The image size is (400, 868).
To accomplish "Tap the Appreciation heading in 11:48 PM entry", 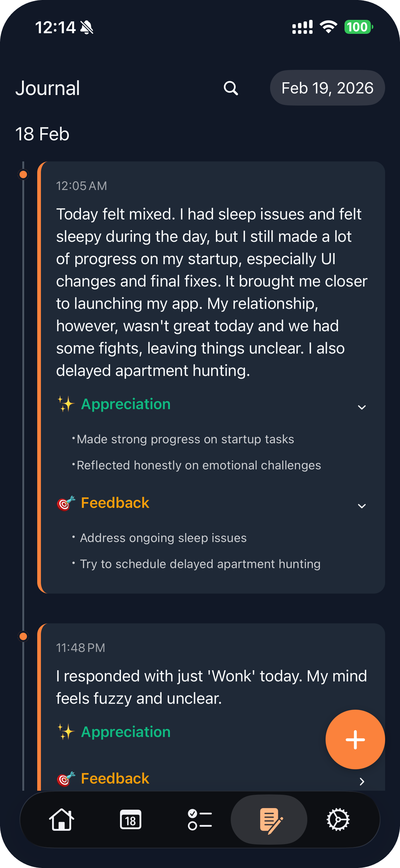I will coord(126,731).
